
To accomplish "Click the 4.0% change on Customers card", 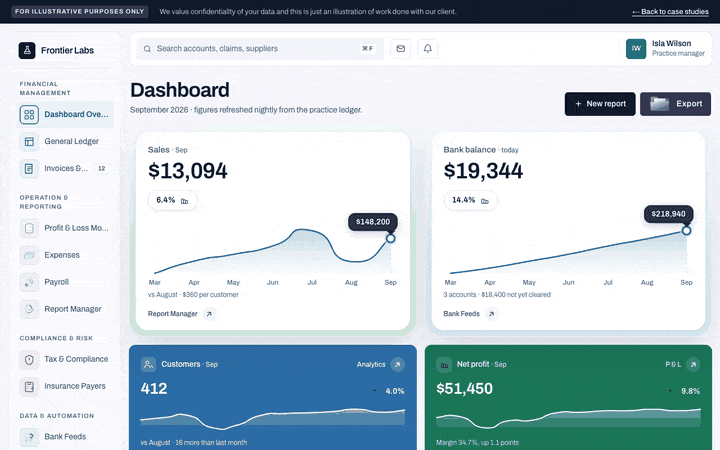I will tap(394, 391).
